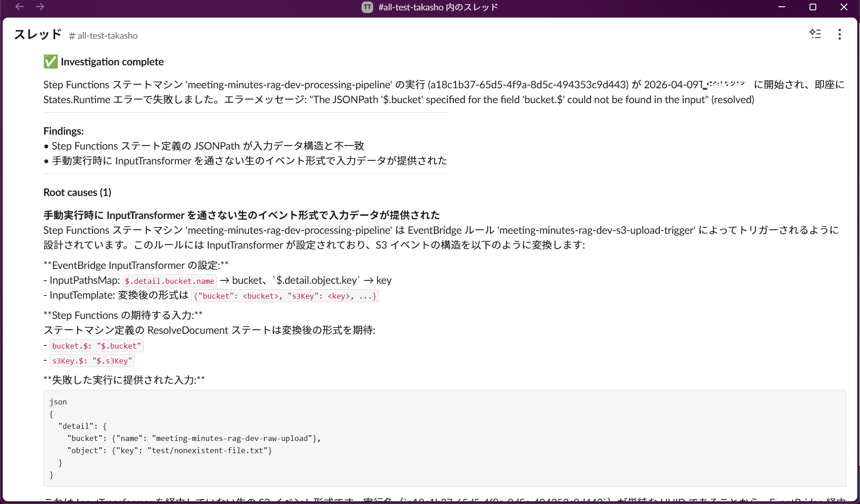860x504 pixels.
Task: Click the window title #all-test-takasho 内のスレッド
Action: pos(438,7)
